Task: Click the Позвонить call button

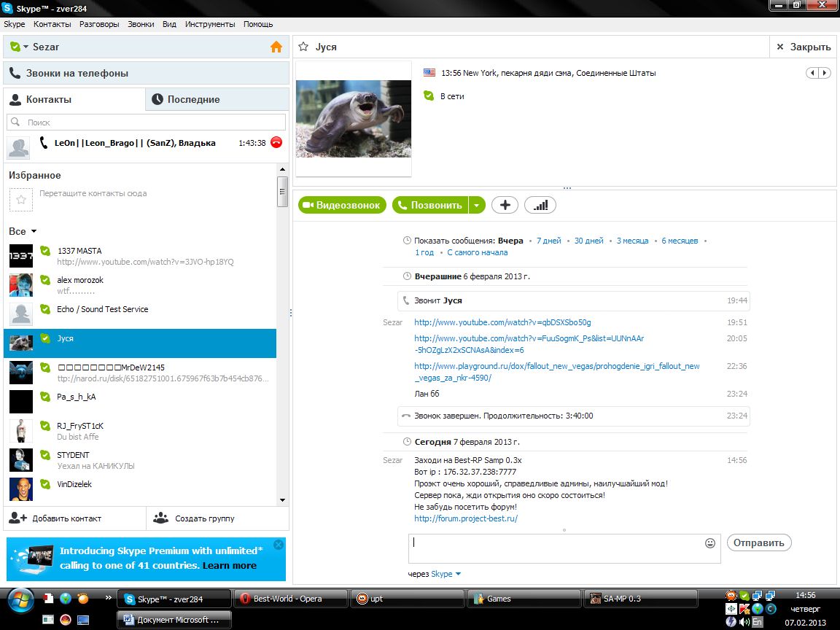Action: pyautogui.click(x=430, y=205)
